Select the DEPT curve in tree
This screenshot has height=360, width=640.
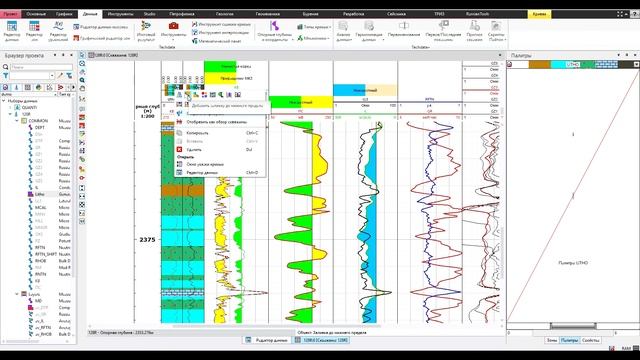[40, 128]
